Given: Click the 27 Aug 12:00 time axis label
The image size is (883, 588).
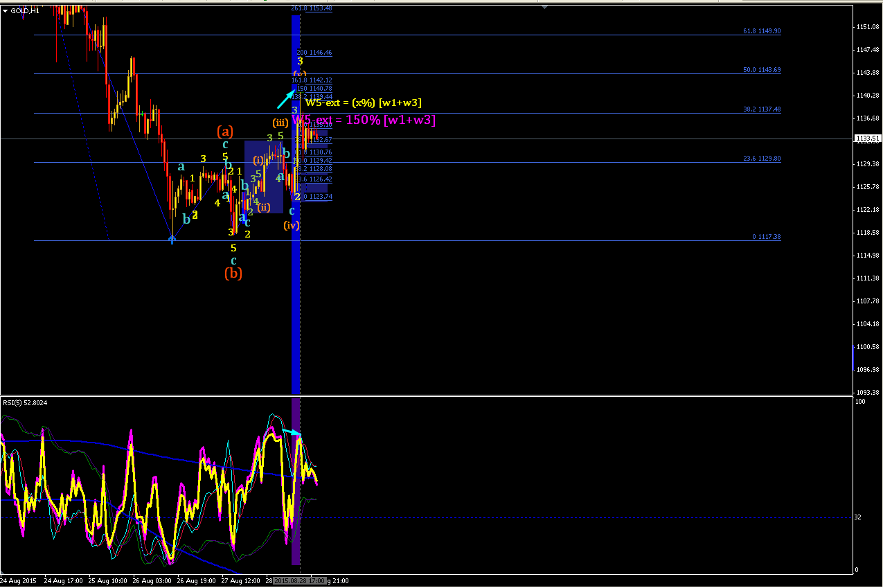Looking at the screenshot, I should coord(241,580).
